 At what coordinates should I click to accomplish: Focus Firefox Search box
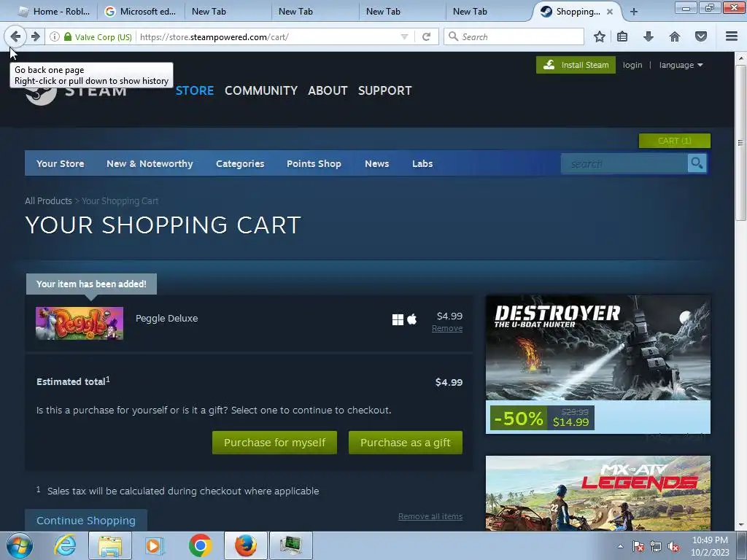(514, 36)
